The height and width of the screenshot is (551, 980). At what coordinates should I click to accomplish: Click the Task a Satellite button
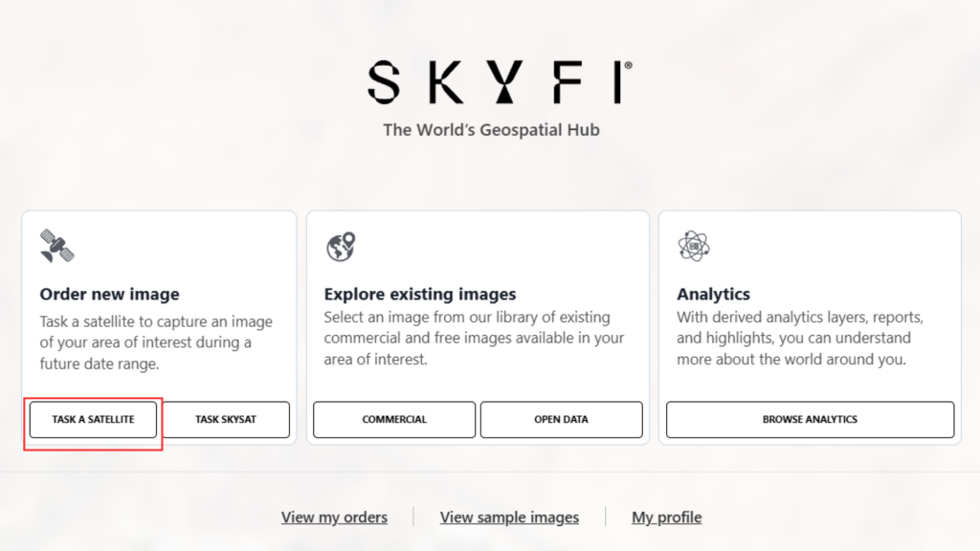pyautogui.click(x=93, y=419)
